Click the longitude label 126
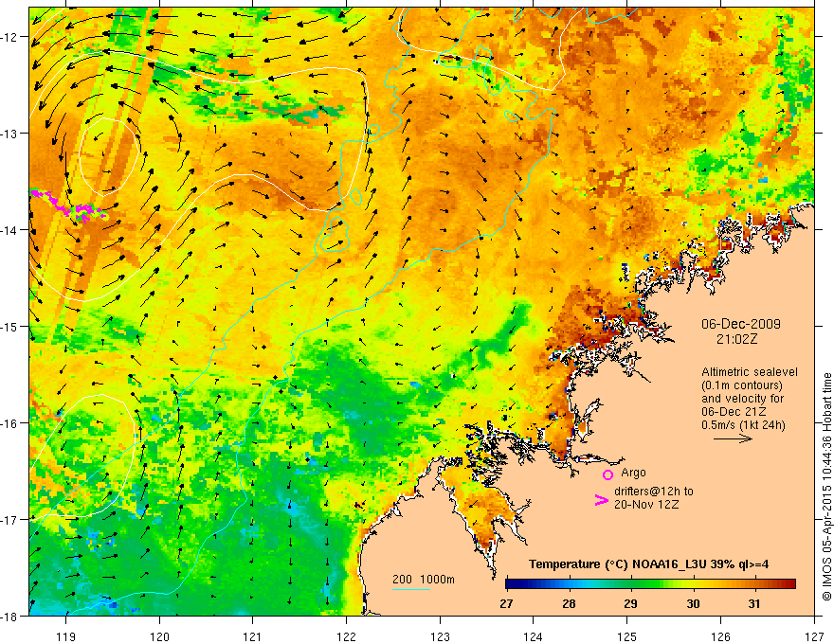Viewport: 834px width, 644px height. tap(720, 636)
